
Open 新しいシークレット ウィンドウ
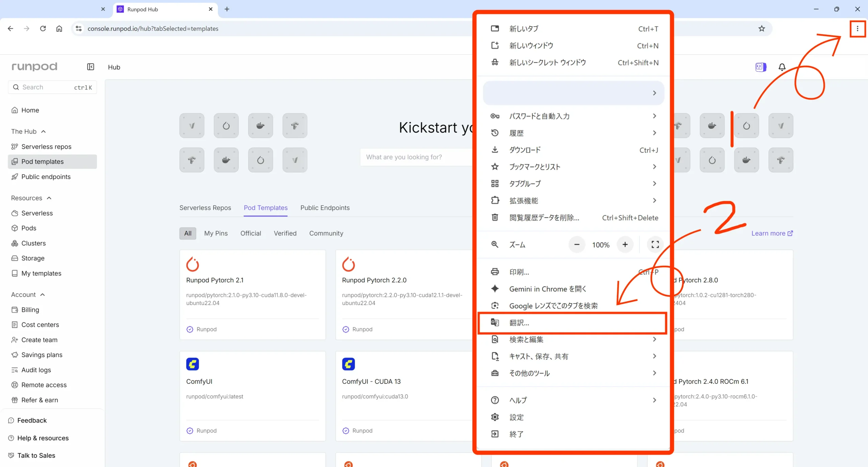pos(574,62)
